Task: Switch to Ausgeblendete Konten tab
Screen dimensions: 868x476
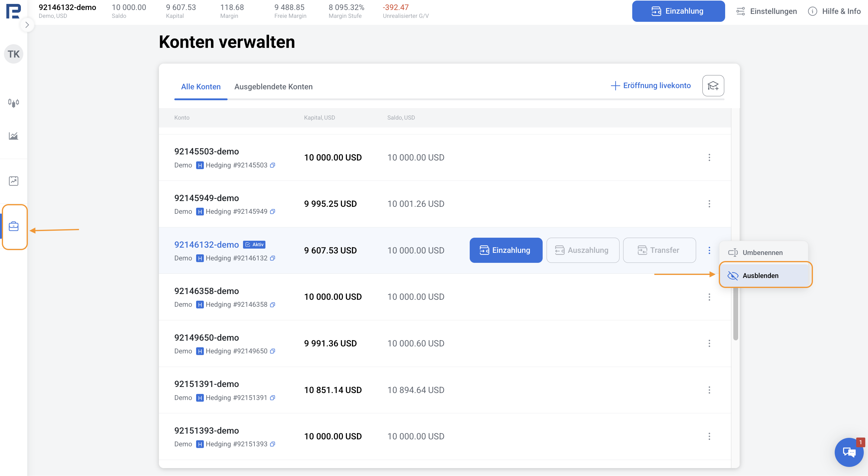Action: coord(273,87)
